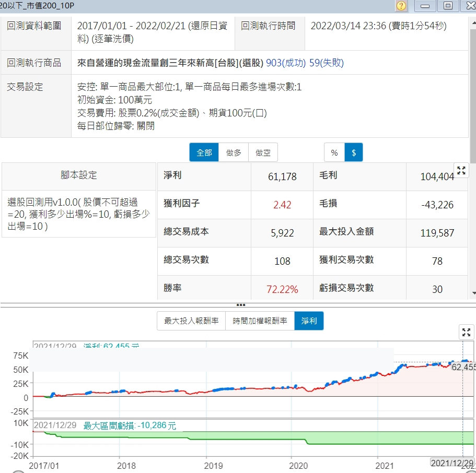Viewport: 476px width, 473px height.
Task: Switch the filter to 做多 trades
Action: coord(234,152)
